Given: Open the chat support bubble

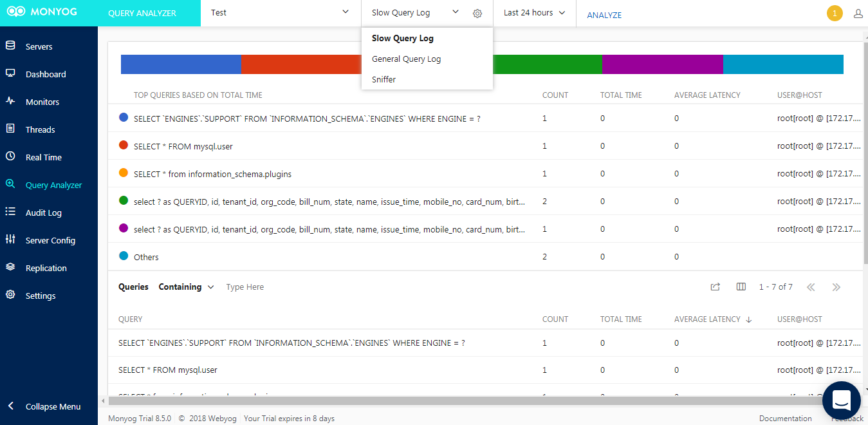Looking at the screenshot, I should point(842,401).
